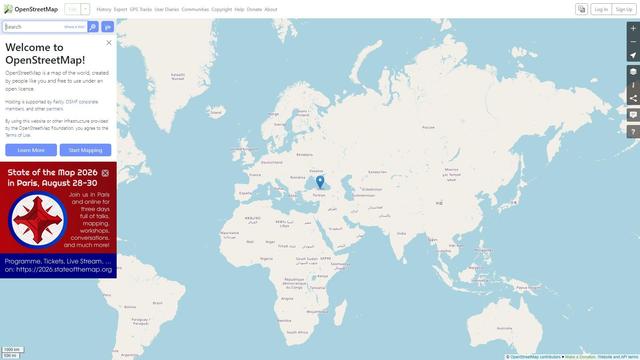Click OpenStreetMap contributors attribution link
This screenshot has height=360, width=640.
[x=536, y=357]
